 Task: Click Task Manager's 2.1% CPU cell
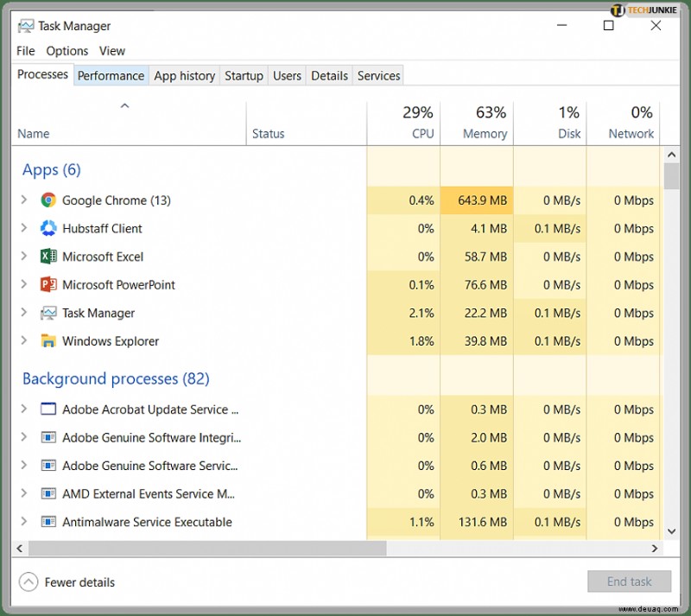click(x=403, y=313)
